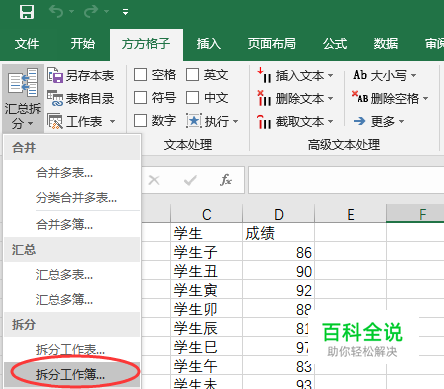The image size is (444, 389).
Task: Open the Customize Quick Access Toolbar arrow
Action: click(x=125, y=12)
